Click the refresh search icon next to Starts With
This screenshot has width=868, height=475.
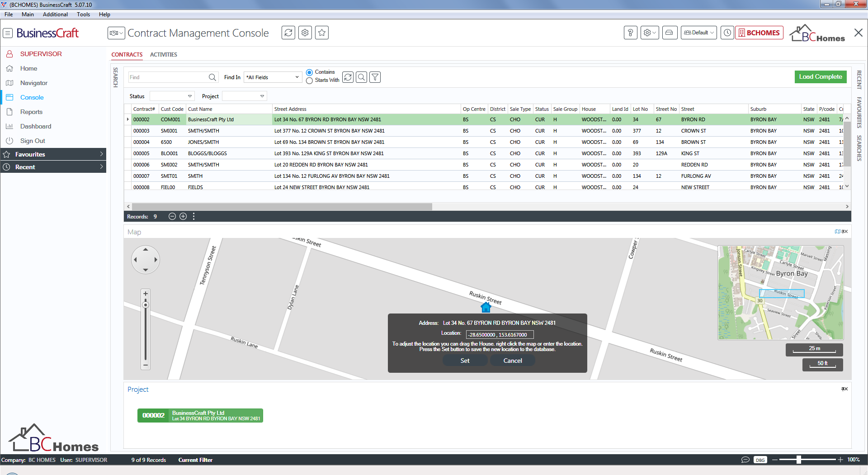348,77
